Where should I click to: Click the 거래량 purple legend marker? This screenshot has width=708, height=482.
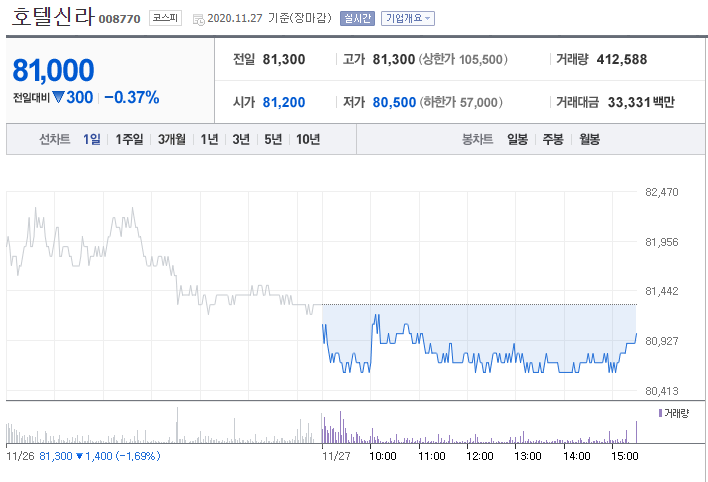[660, 413]
